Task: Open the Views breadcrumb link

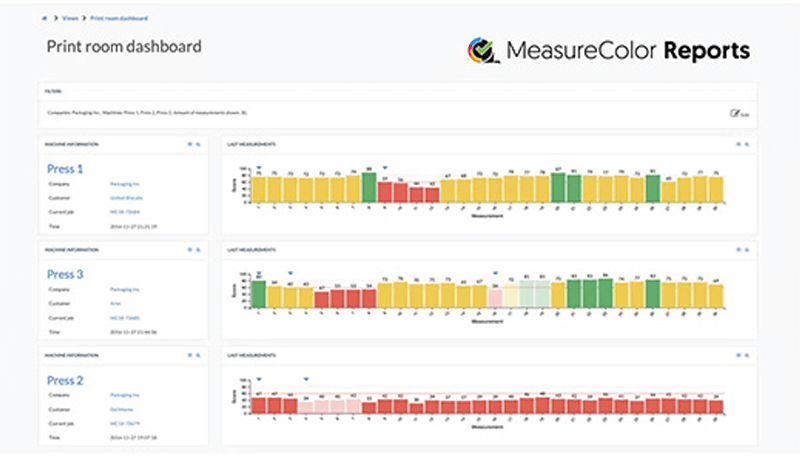Action: 70,18
